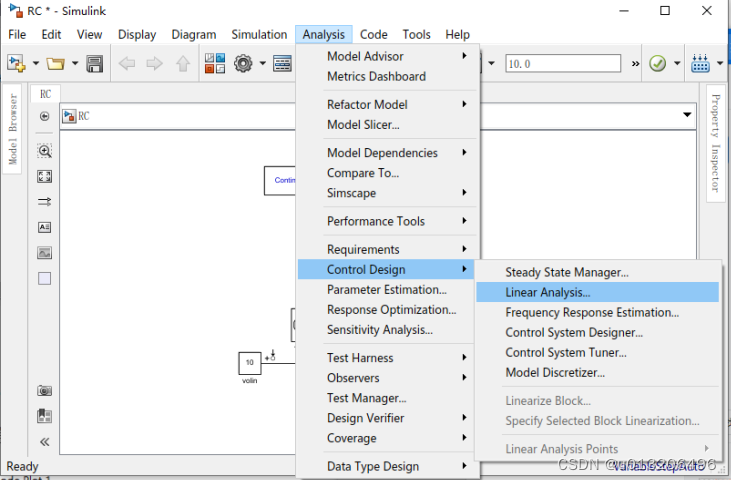This screenshot has width=731, height=480.
Task: Open the Help menu
Action: click(x=457, y=34)
